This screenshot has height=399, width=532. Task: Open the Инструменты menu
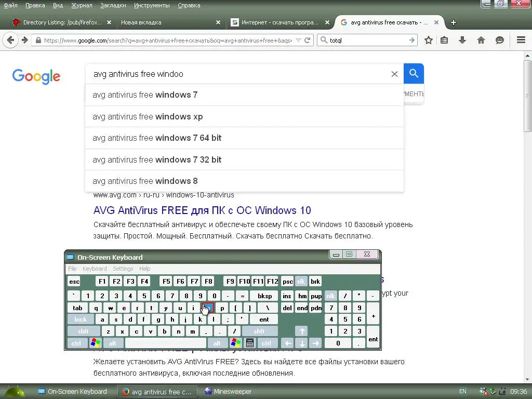152,5
